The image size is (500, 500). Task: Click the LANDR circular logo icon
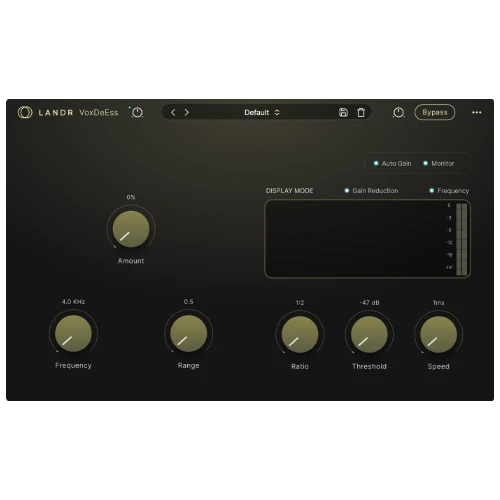pos(25,112)
